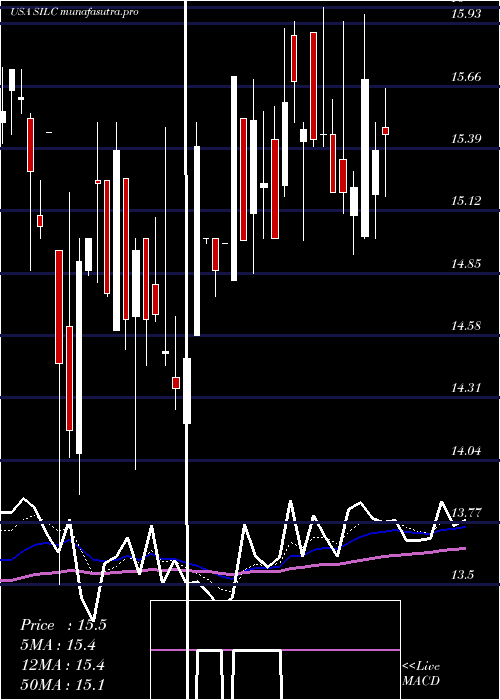The image size is (500, 700).
Task: Click the USA SILC chart title text
Action: pyautogui.click(x=74, y=12)
